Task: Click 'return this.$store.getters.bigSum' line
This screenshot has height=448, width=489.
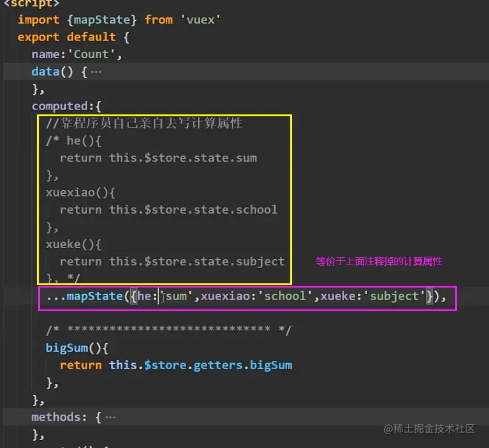Action: tap(176, 366)
